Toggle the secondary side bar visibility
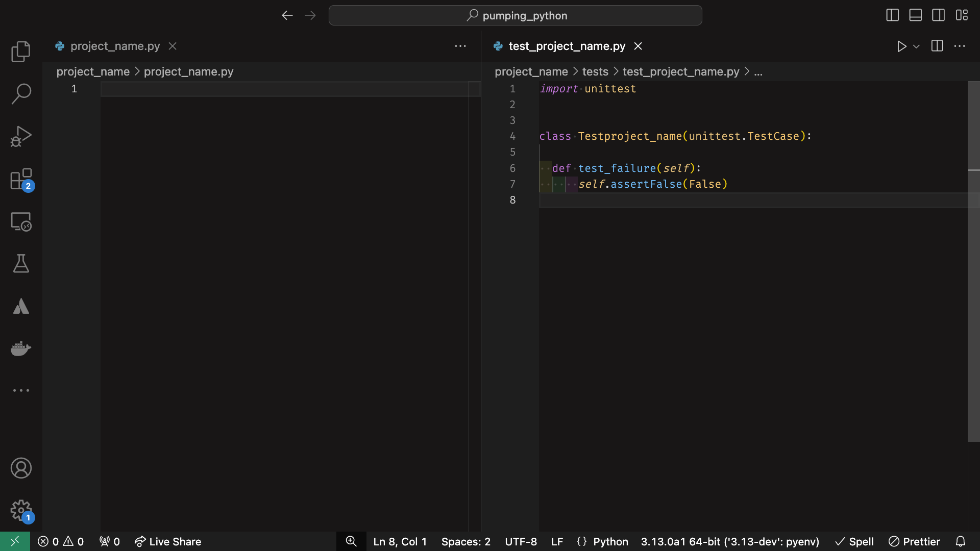 click(x=938, y=15)
